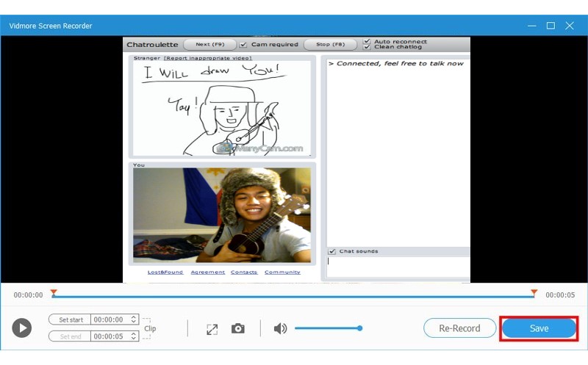Click the Set start button
Screen dimensions: 588x365
[71, 319]
